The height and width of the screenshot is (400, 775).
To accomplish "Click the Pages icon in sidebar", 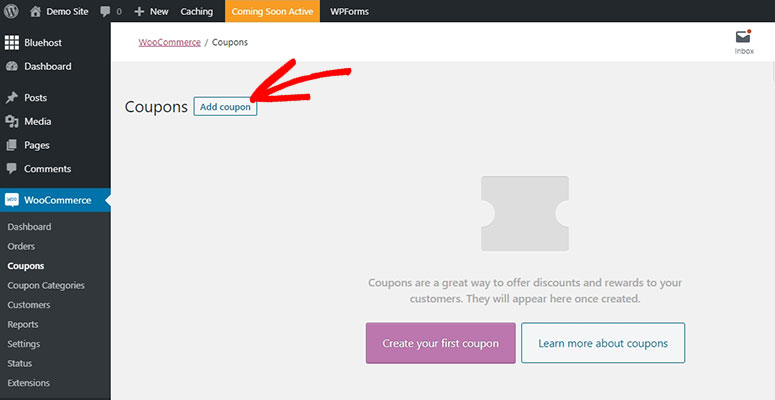I will click(x=12, y=145).
